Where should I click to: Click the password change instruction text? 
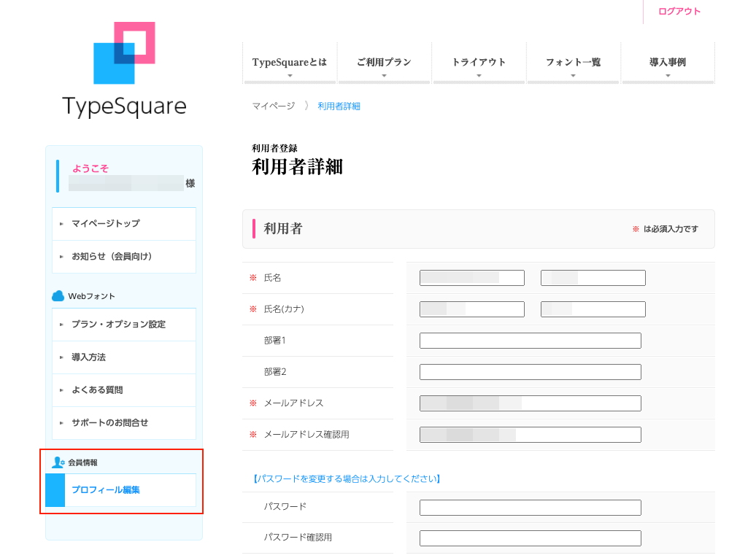347,479
